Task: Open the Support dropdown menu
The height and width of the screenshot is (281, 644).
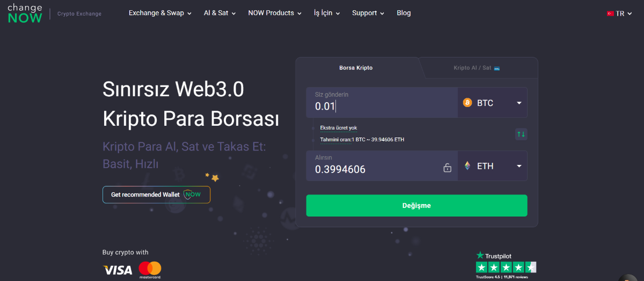Action: (368, 13)
